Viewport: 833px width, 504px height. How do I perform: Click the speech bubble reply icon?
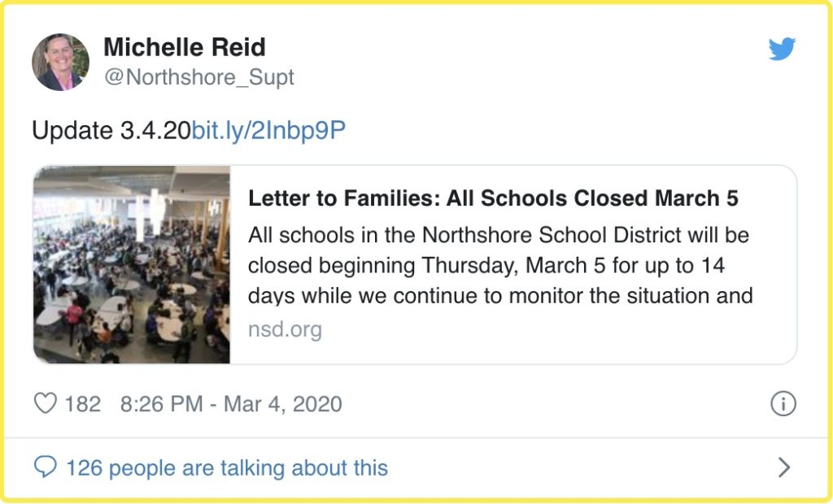[x=46, y=467]
